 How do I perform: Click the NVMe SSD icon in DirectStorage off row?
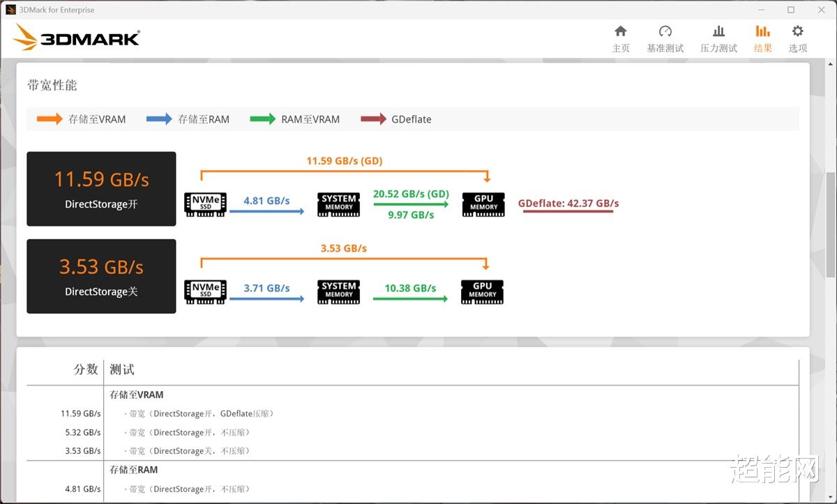[x=205, y=291]
